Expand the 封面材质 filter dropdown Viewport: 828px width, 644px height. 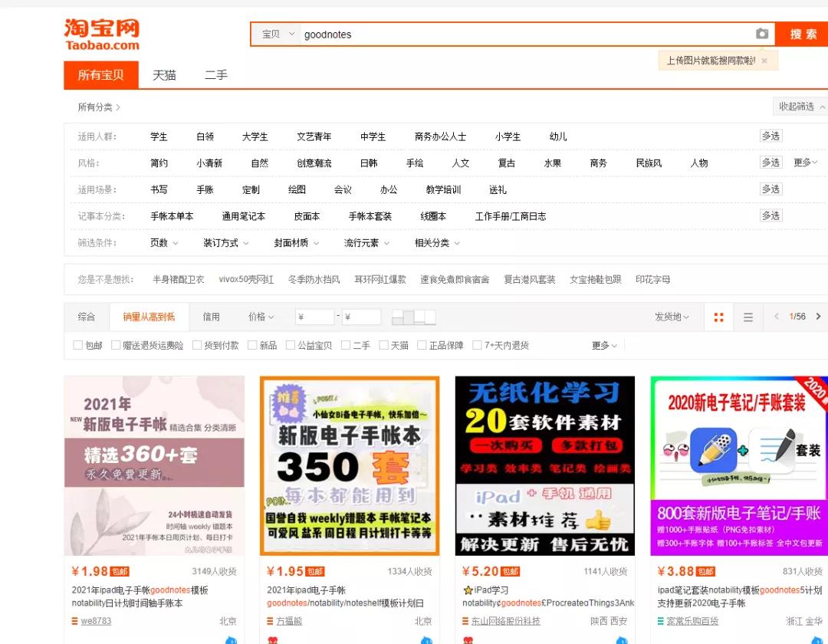click(296, 243)
